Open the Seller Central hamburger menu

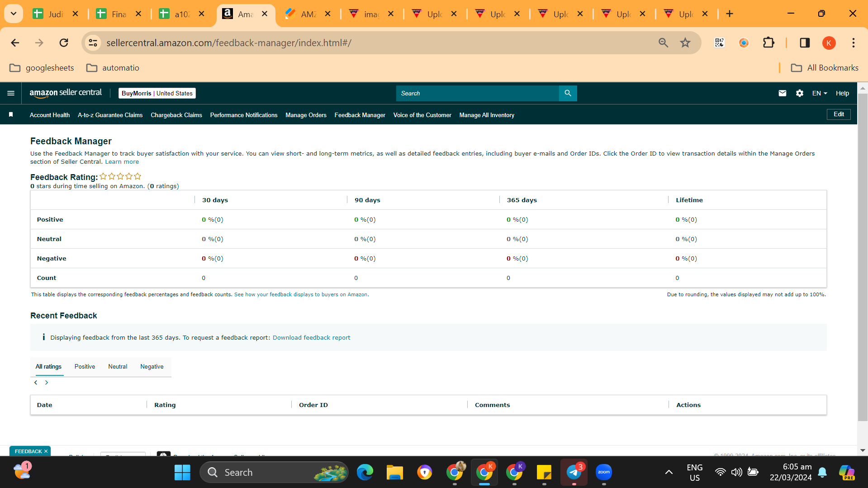point(11,93)
